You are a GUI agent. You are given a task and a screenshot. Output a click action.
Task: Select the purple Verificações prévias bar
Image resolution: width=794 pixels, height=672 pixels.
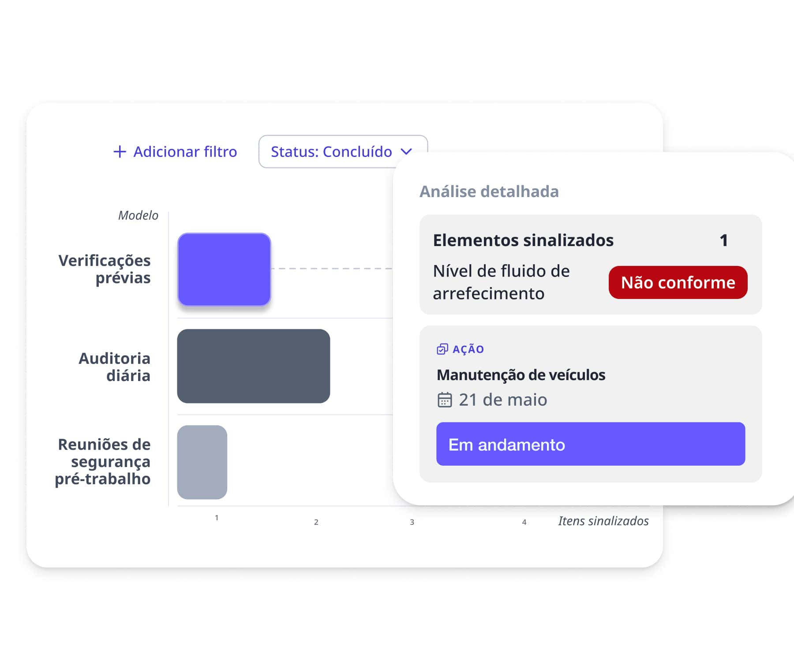tap(224, 269)
